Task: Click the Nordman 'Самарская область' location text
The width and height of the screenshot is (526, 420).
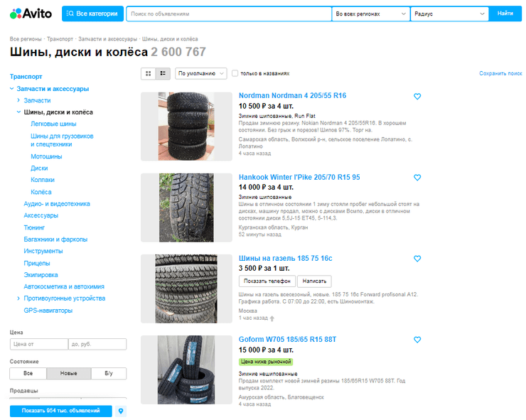Action: (x=326, y=143)
